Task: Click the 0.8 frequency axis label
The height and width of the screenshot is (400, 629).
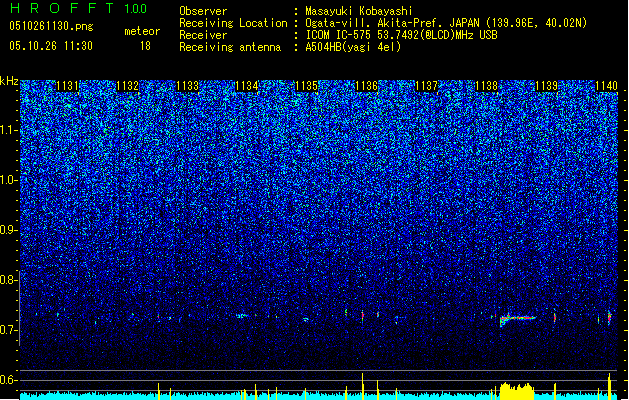Action: point(8,280)
